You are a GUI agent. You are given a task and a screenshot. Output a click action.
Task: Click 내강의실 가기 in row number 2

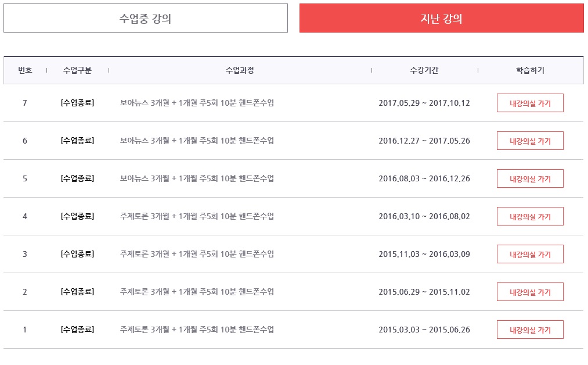pos(530,292)
